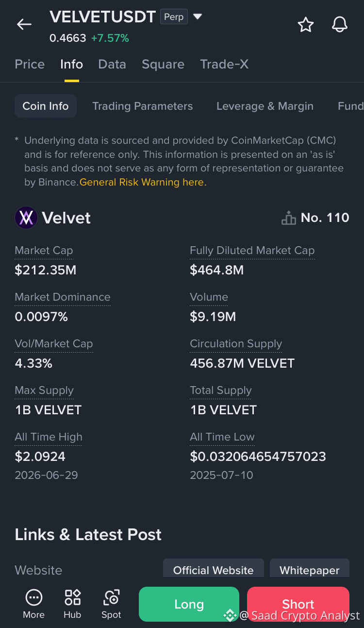The image size is (364, 628).
Task: Expand the VELVETUSDT pair dropdown arrow
Action: [x=198, y=17]
